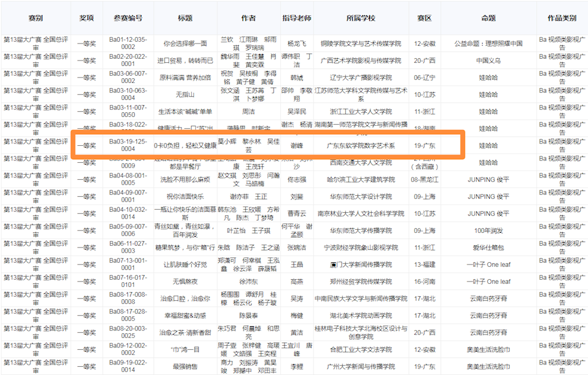Viewport: 588px width, 375px height.
Task: Click the 08-黑龙江 region cell
Action: pyautogui.click(x=425, y=179)
